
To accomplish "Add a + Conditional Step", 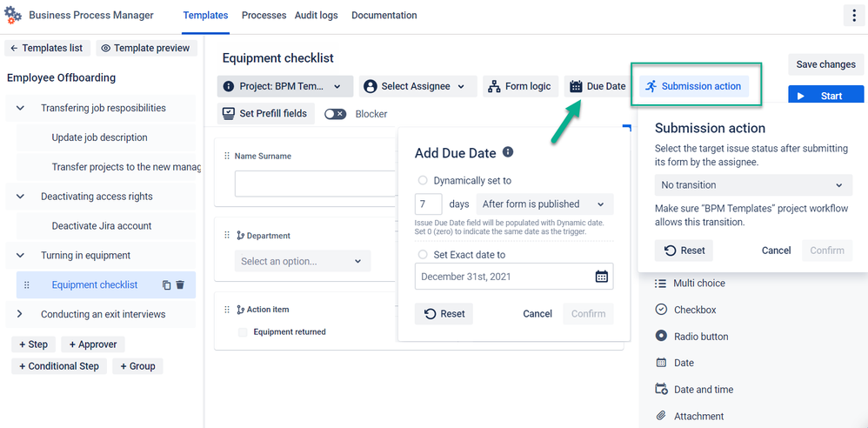I will pyautogui.click(x=59, y=366).
